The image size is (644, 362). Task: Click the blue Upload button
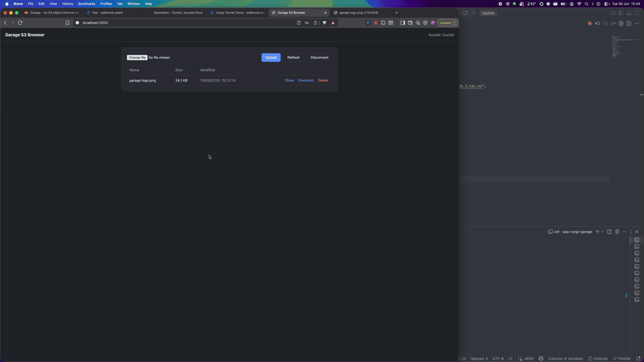click(x=271, y=58)
